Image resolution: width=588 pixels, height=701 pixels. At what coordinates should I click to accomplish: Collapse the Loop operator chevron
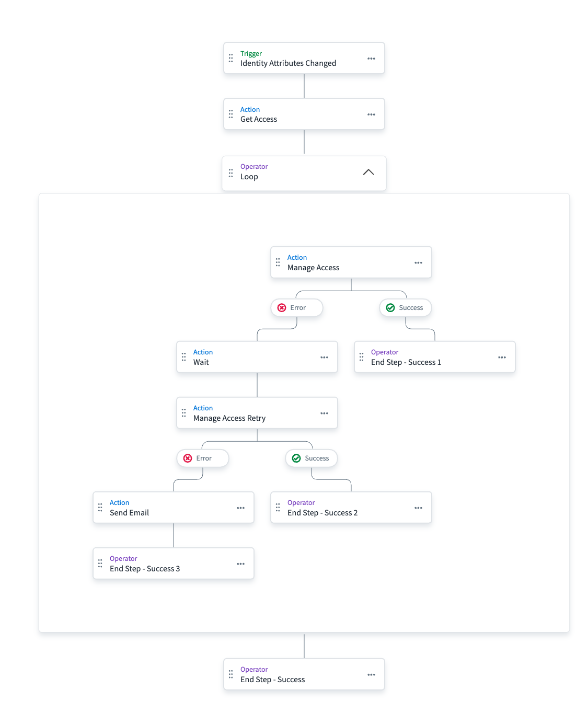click(x=368, y=172)
